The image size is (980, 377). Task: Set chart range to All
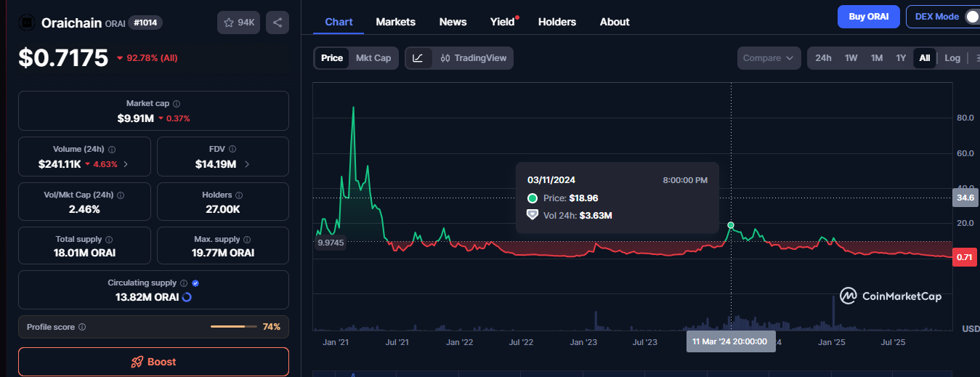(924, 58)
